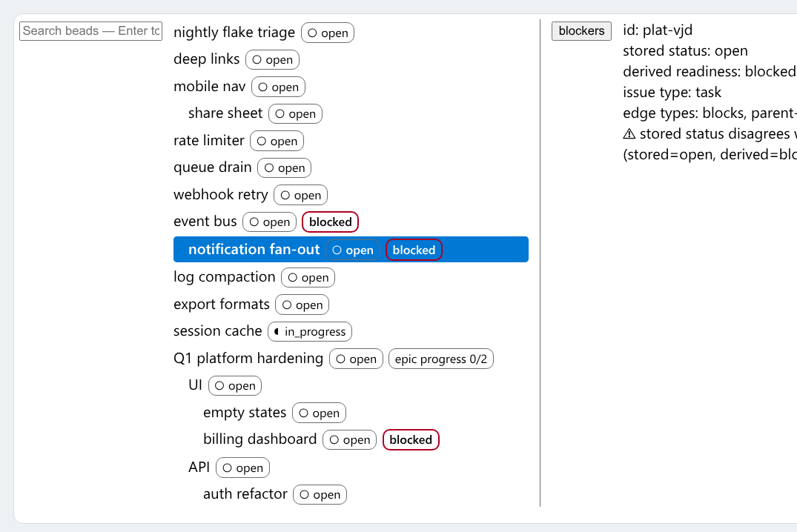This screenshot has width=797, height=532.
Task: Click the edge types detail line
Action: [x=710, y=113]
